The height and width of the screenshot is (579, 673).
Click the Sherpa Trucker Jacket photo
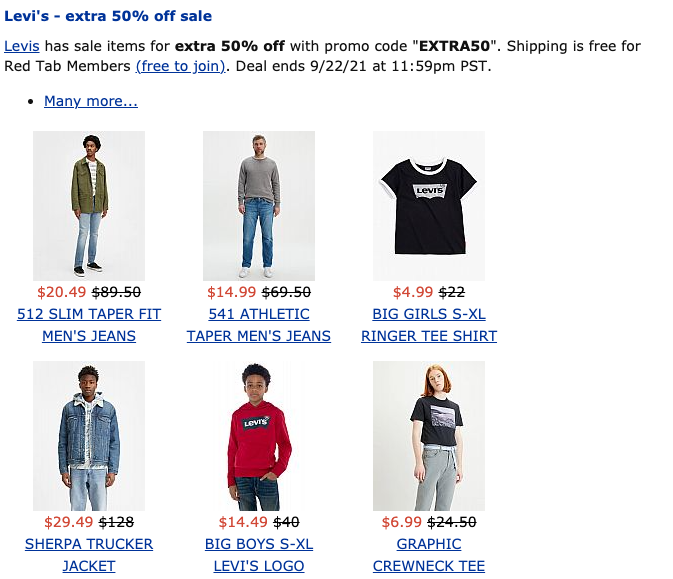89,436
